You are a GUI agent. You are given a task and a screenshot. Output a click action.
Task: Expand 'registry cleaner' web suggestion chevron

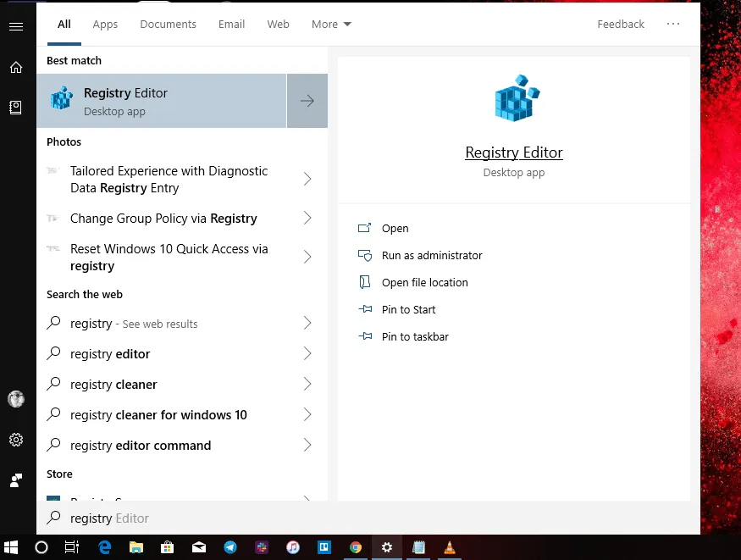click(307, 384)
